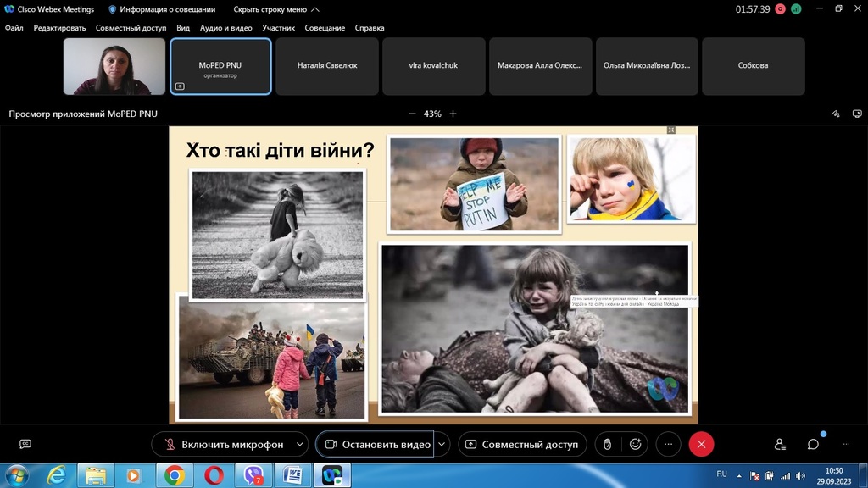Open the closed captions icon
This screenshot has height=488, width=868.
tap(25, 444)
